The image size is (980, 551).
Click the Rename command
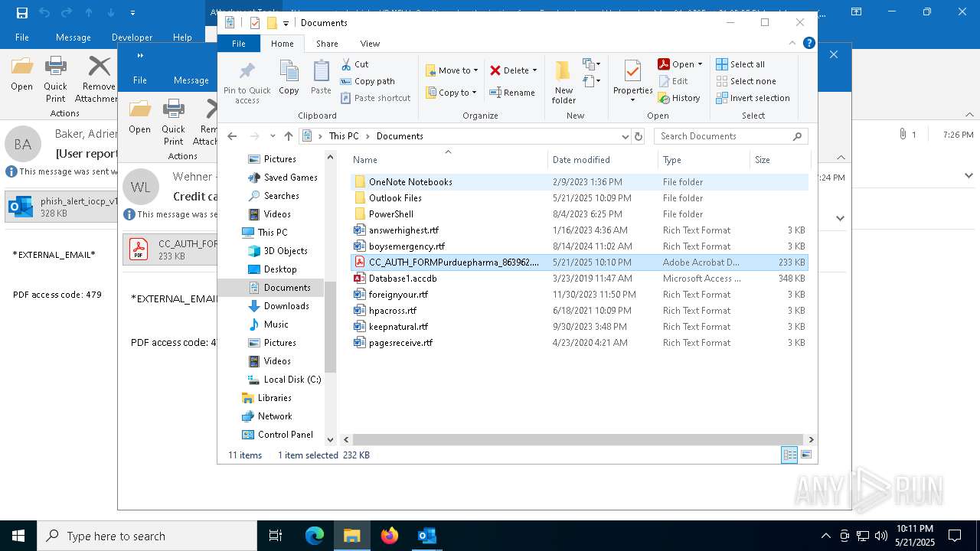click(512, 93)
